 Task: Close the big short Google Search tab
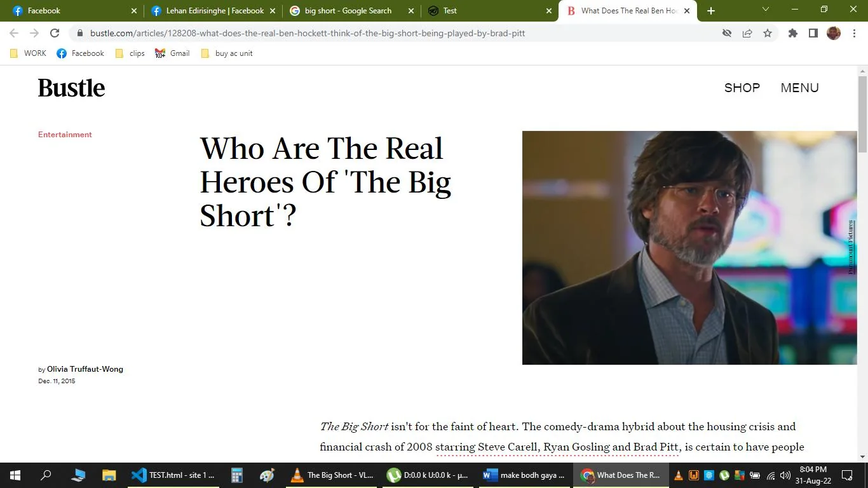coord(410,11)
